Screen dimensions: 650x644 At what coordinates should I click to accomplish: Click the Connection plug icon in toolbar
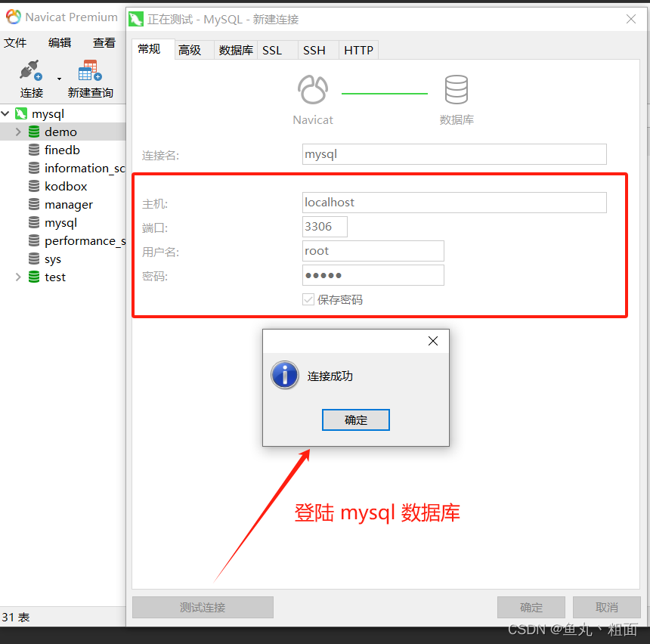(31, 70)
